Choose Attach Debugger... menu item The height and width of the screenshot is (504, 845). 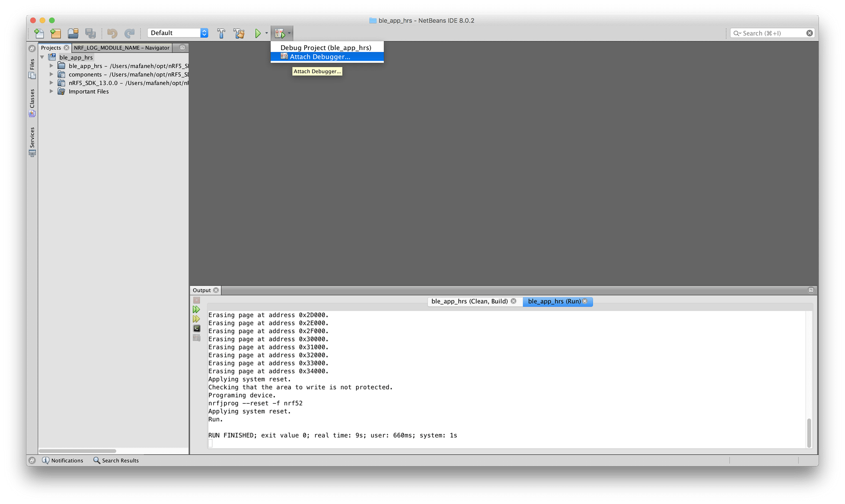[x=327, y=57]
